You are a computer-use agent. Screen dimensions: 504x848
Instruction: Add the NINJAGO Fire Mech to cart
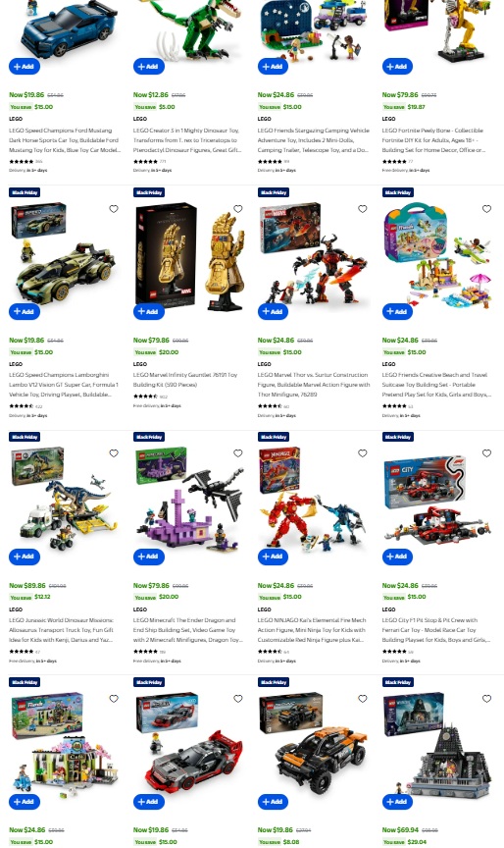tap(273, 556)
